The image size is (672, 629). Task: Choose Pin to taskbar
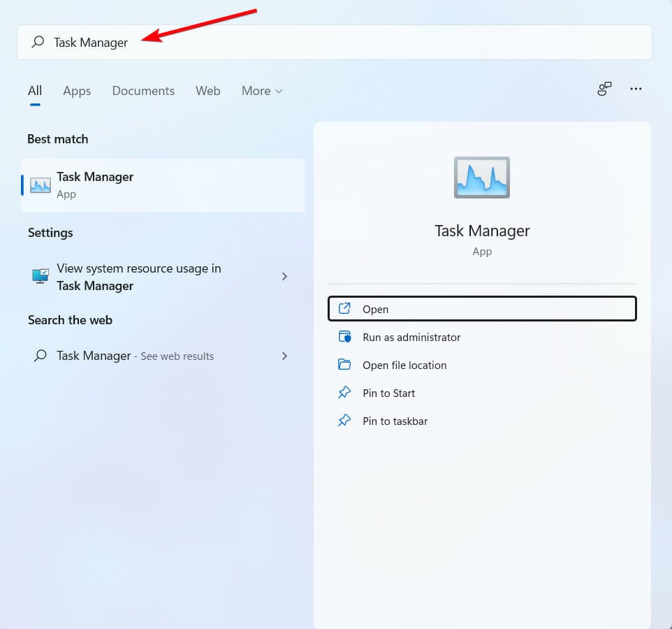pyautogui.click(x=482, y=421)
